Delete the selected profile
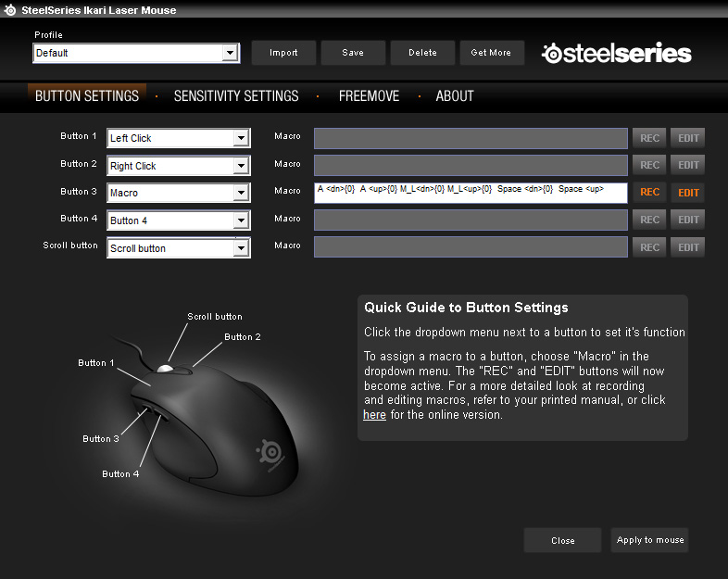 (422, 53)
